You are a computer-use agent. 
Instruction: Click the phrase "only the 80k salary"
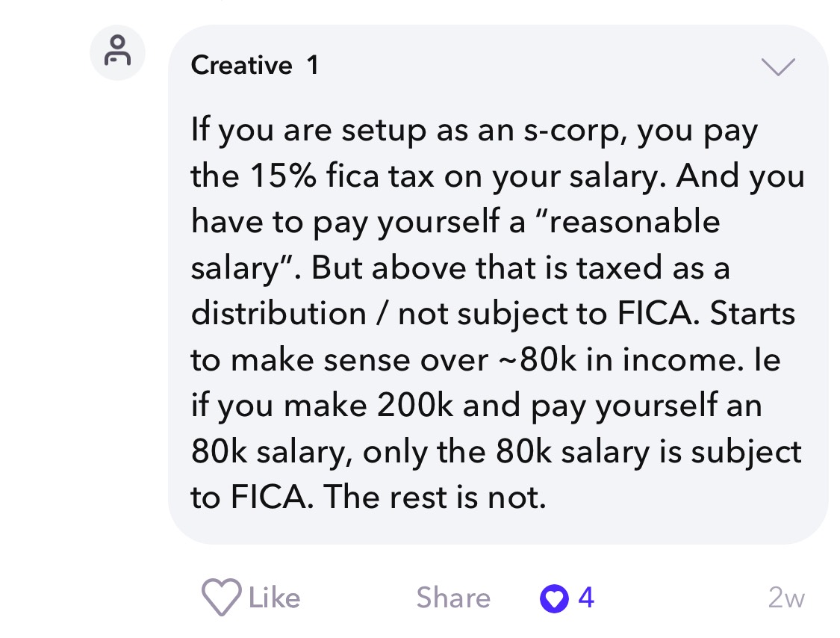point(506,452)
